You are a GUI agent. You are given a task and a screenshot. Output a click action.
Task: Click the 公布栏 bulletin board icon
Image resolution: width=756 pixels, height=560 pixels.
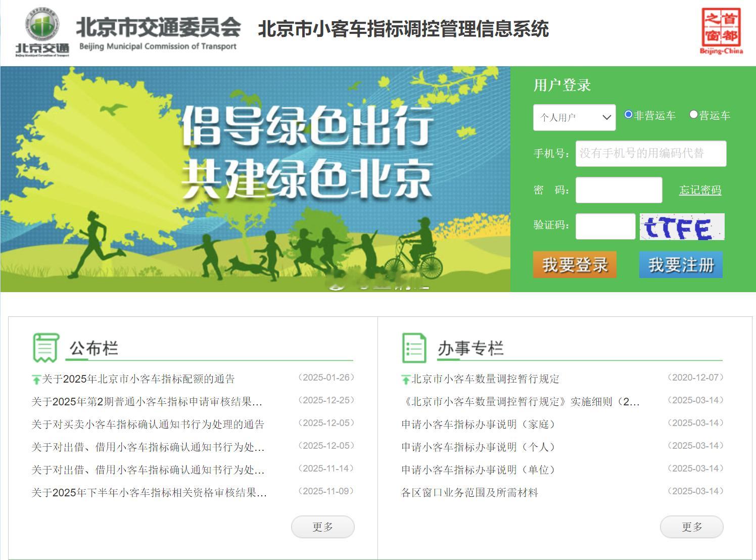pos(46,348)
